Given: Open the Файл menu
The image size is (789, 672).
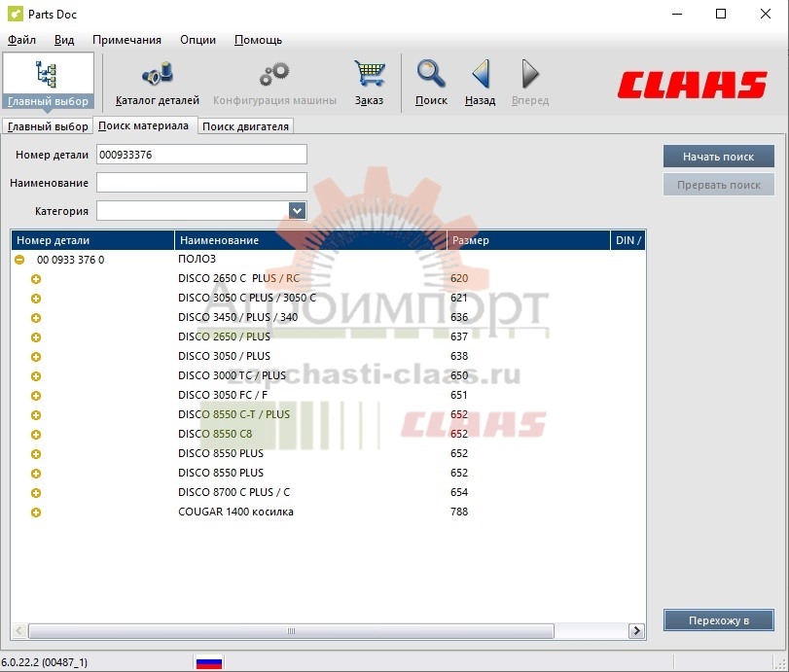Looking at the screenshot, I should [x=21, y=40].
